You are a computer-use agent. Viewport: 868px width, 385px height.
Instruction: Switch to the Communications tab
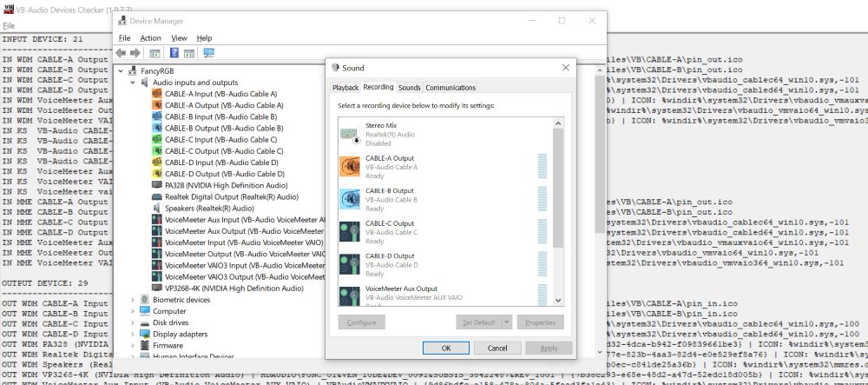pyautogui.click(x=450, y=88)
